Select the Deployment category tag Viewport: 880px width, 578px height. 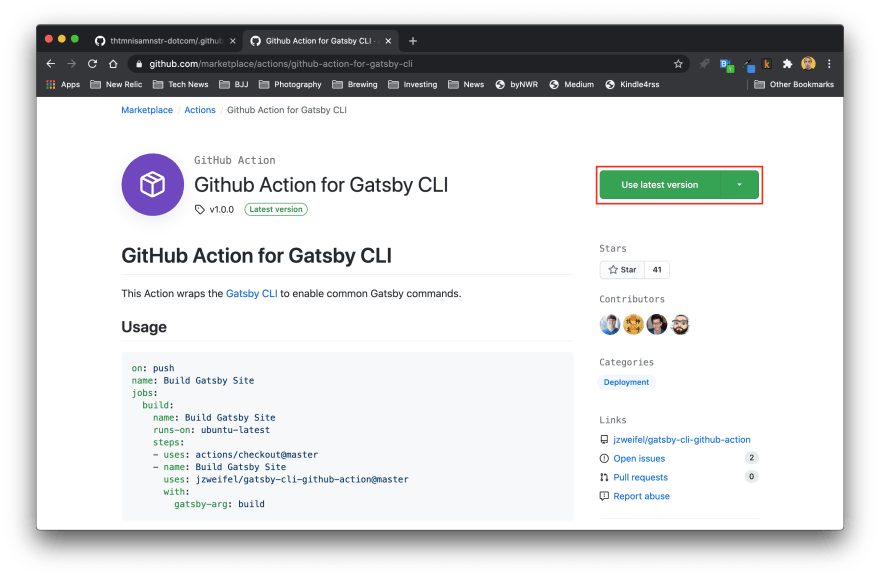coord(627,382)
